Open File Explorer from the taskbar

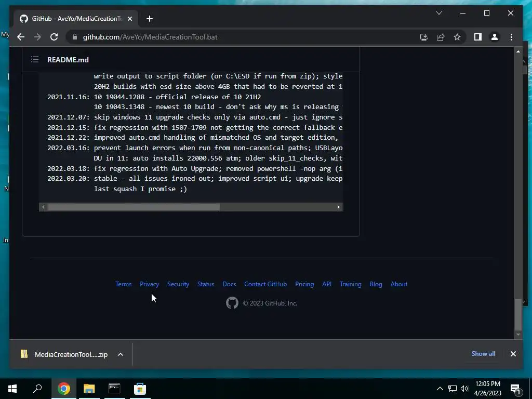(x=89, y=389)
